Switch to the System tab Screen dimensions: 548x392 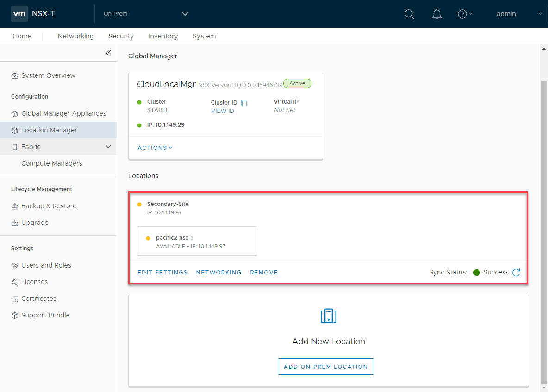[x=204, y=36]
